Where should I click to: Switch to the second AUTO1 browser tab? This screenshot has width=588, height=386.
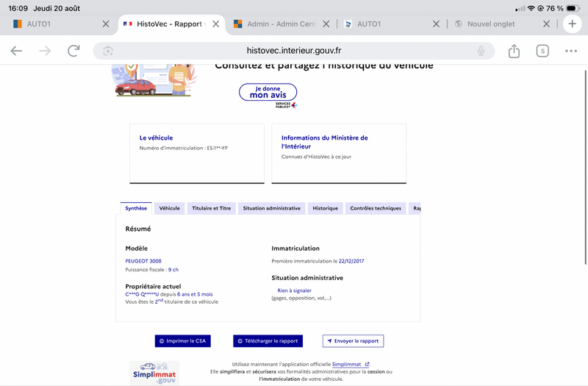[390, 24]
